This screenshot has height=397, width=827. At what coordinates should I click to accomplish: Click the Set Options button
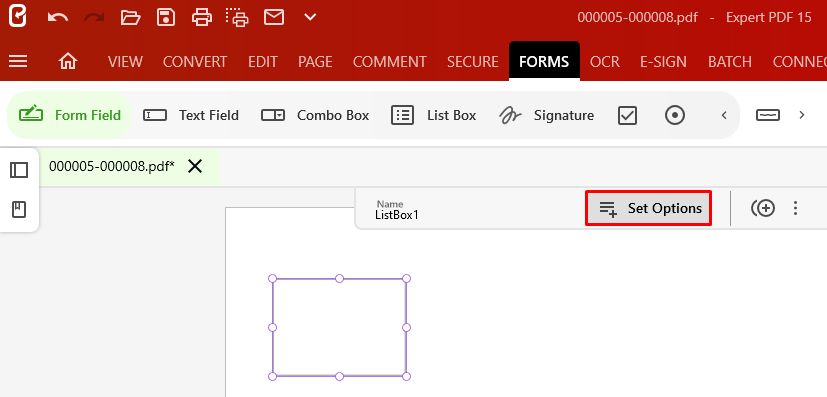tap(649, 208)
